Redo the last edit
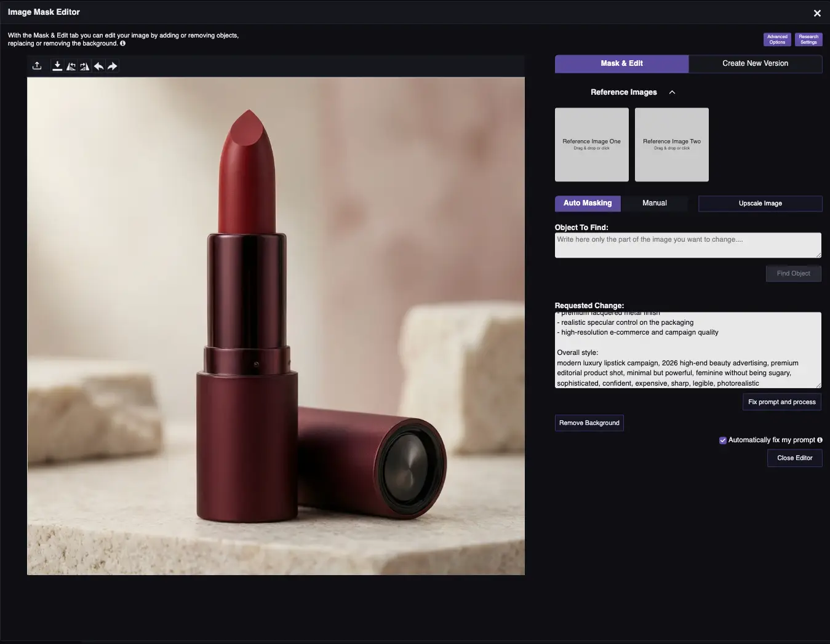Viewport: 830px width, 644px height. click(x=112, y=66)
